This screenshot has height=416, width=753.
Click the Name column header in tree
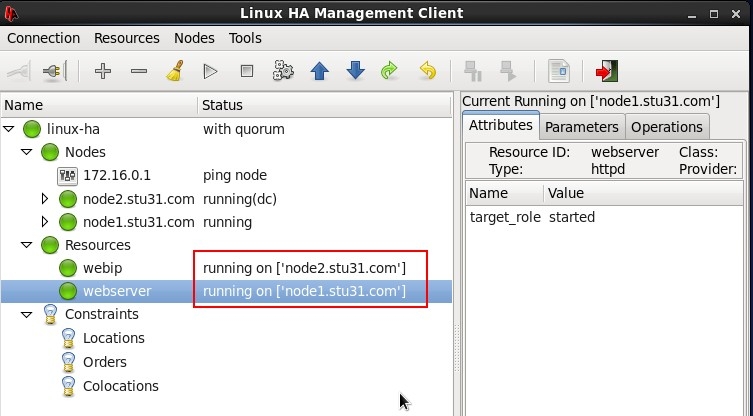click(x=99, y=105)
